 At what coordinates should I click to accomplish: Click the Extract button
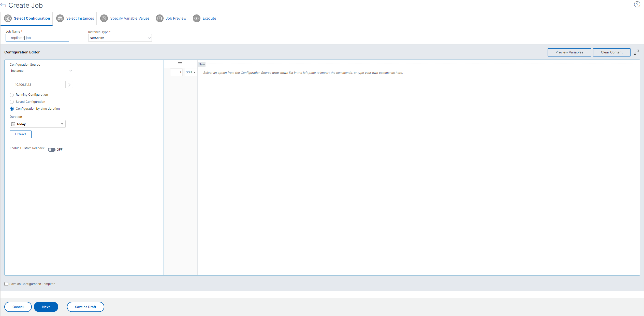click(21, 134)
